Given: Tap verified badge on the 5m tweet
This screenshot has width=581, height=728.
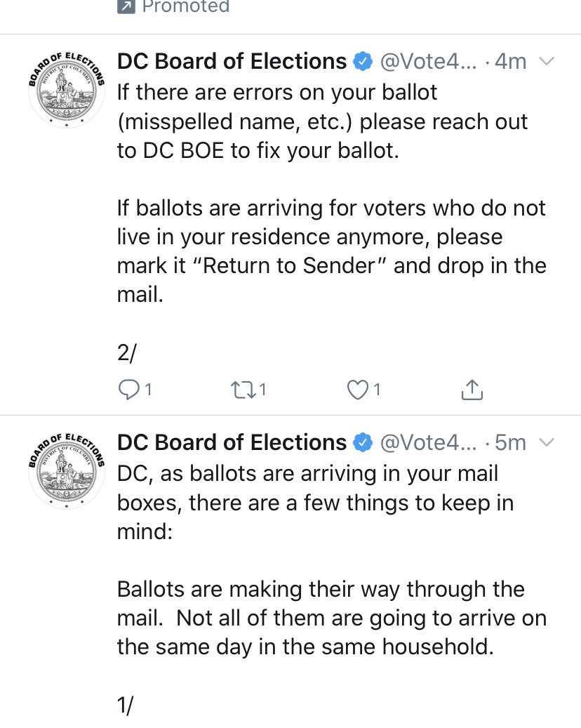Looking at the screenshot, I should point(363,442).
